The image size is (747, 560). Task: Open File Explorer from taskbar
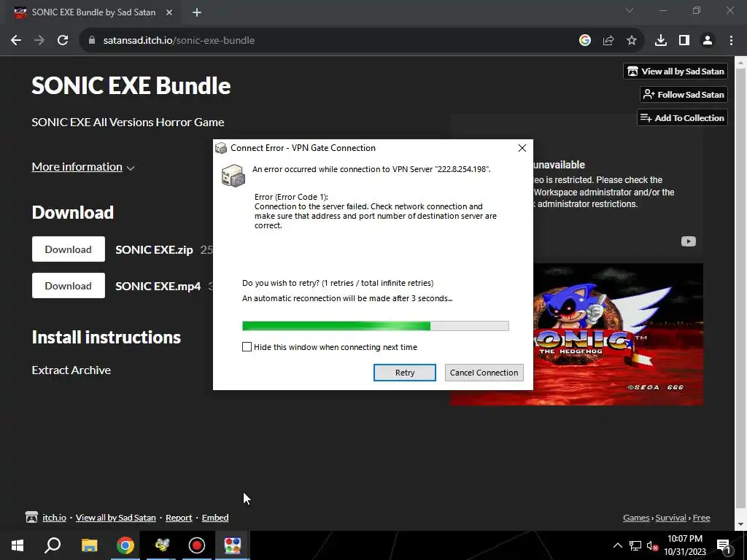(89, 545)
